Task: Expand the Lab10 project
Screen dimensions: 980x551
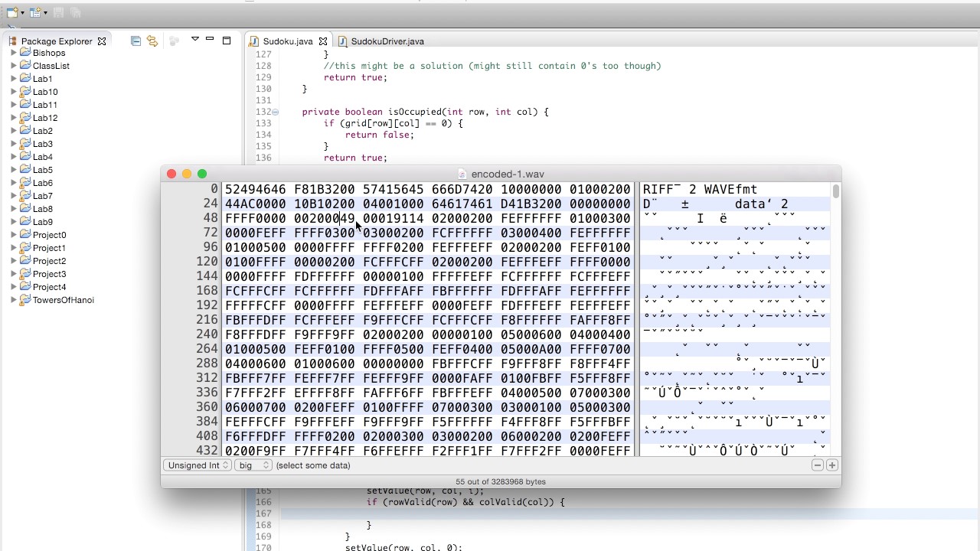Action: pos(14,92)
